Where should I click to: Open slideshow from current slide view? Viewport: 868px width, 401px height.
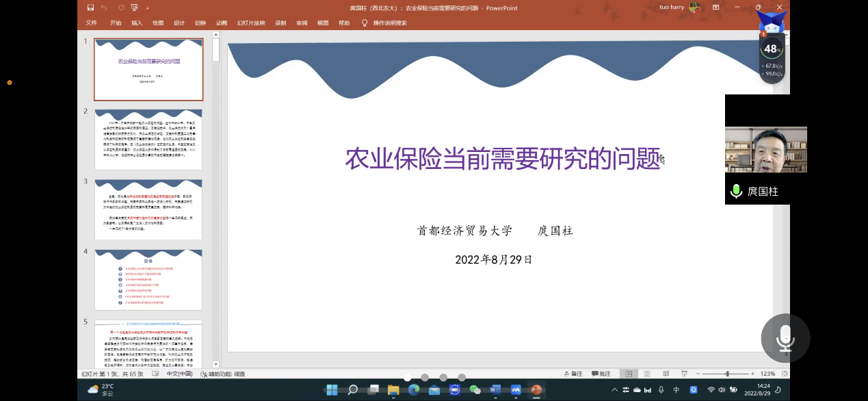tap(685, 374)
